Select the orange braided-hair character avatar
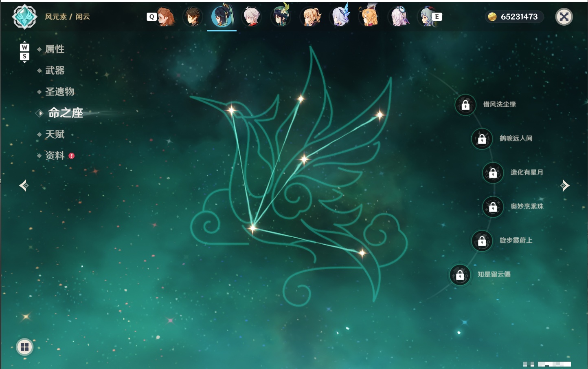 click(166, 17)
